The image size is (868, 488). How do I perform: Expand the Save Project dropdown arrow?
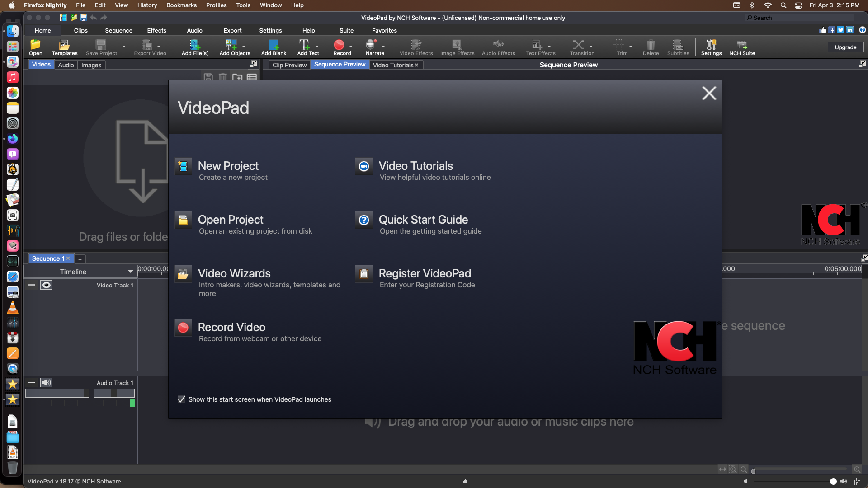(124, 46)
